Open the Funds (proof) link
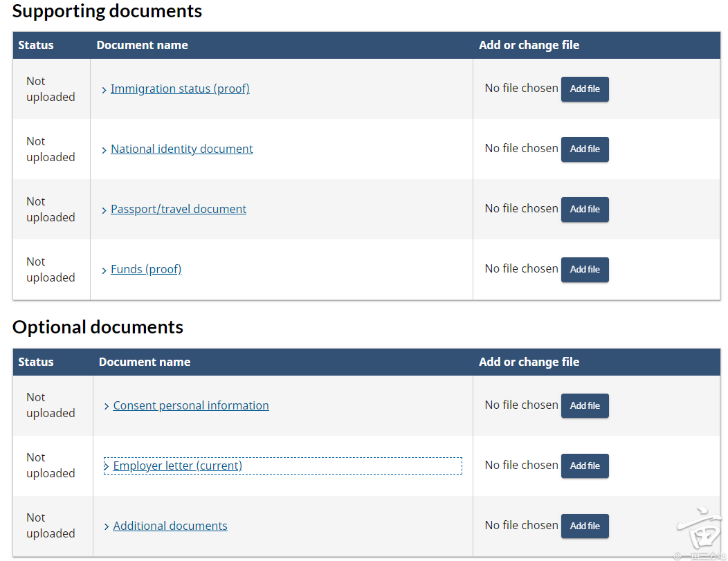This screenshot has height=561, width=728. tap(146, 269)
